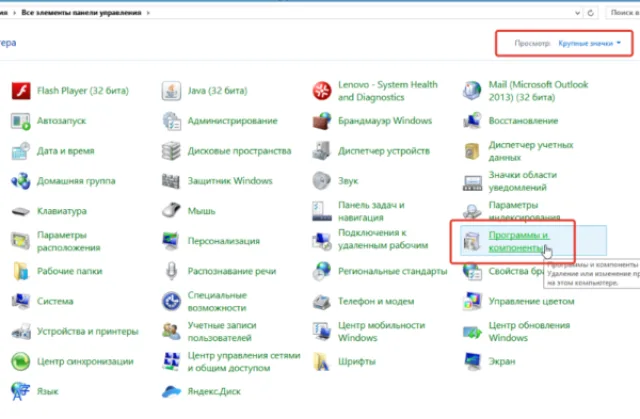This screenshot has height=419, width=640.
Task: Open Центр обновления Windows link
Action: click(x=529, y=331)
